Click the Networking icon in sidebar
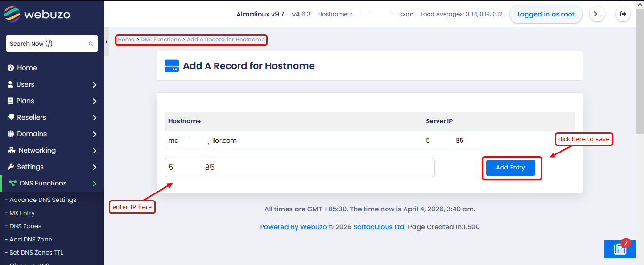 click(x=11, y=150)
